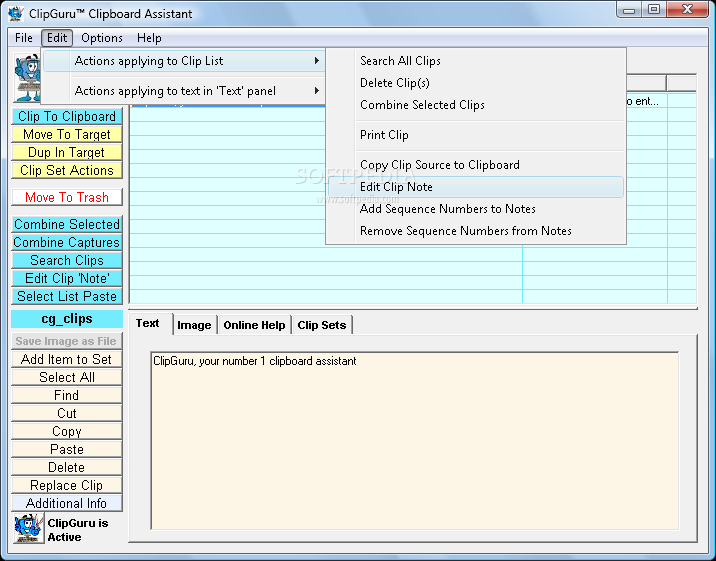Image resolution: width=716 pixels, height=561 pixels.
Task: Open the Options menu
Action: (x=102, y=38)
